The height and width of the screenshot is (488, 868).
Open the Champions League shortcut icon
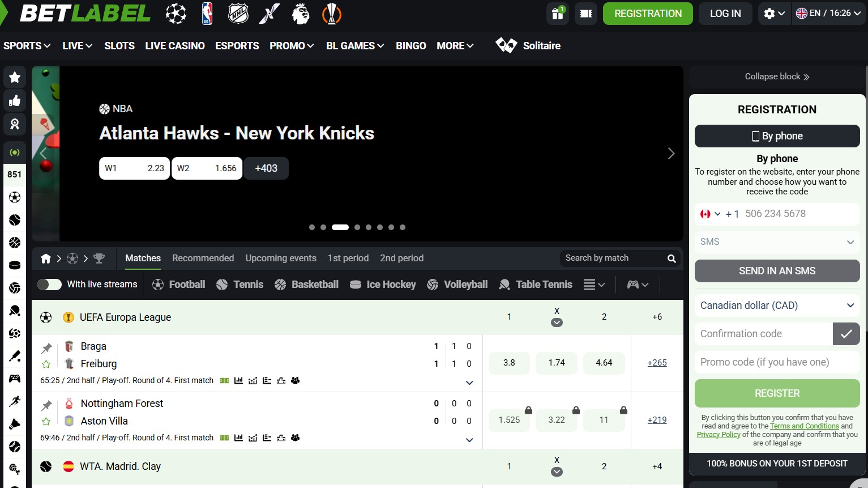pos(176,14)
